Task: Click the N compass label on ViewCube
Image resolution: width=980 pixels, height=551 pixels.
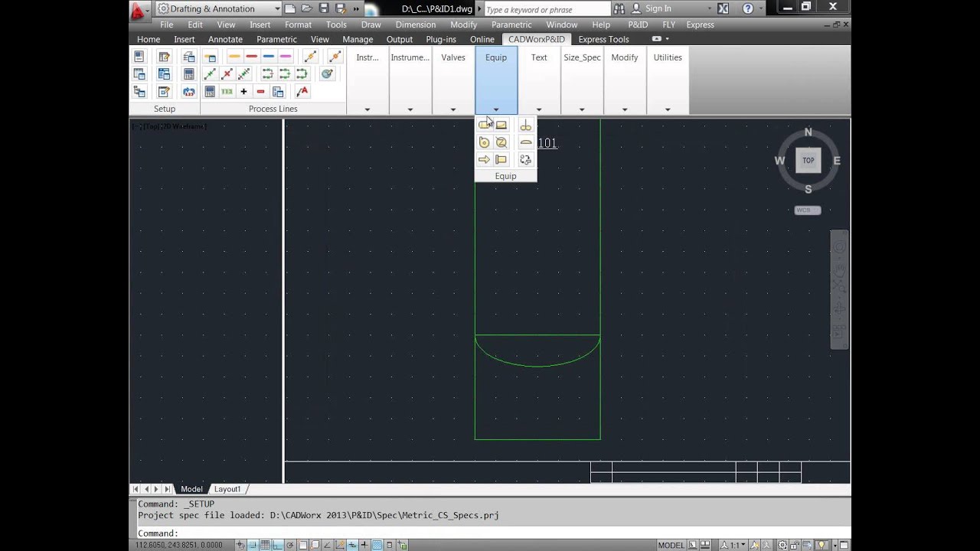Action: (808, 132)
